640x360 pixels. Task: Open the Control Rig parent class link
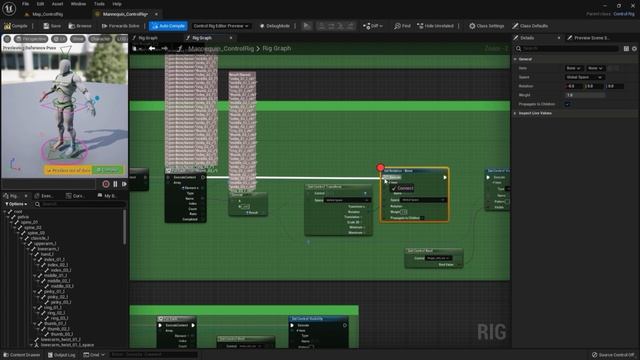click(624, 14)
